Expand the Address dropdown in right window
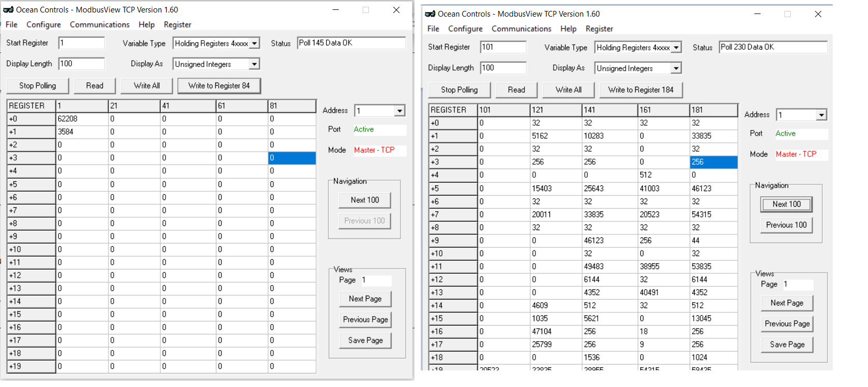868x387 pixels. tap(821, 115)
